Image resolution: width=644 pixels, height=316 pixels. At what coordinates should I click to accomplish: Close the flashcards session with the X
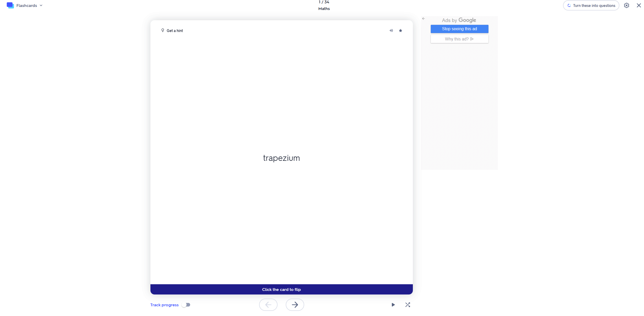click(638, 5)
